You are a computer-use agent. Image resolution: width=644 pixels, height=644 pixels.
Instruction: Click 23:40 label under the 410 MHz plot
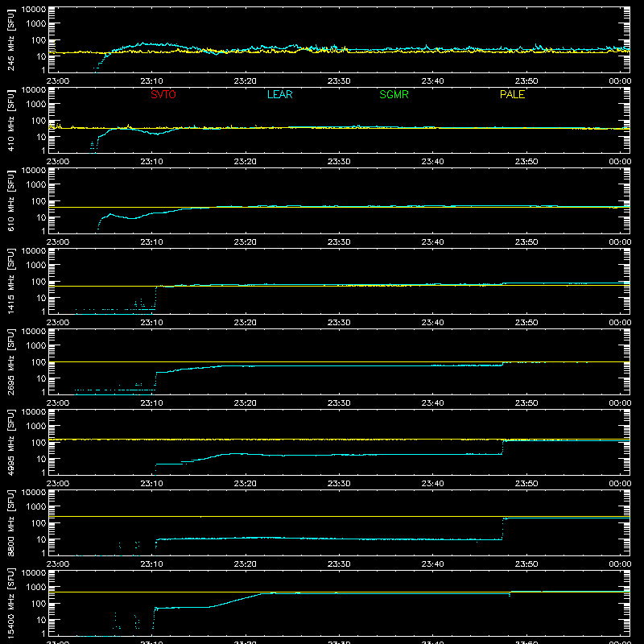[432, 162]
